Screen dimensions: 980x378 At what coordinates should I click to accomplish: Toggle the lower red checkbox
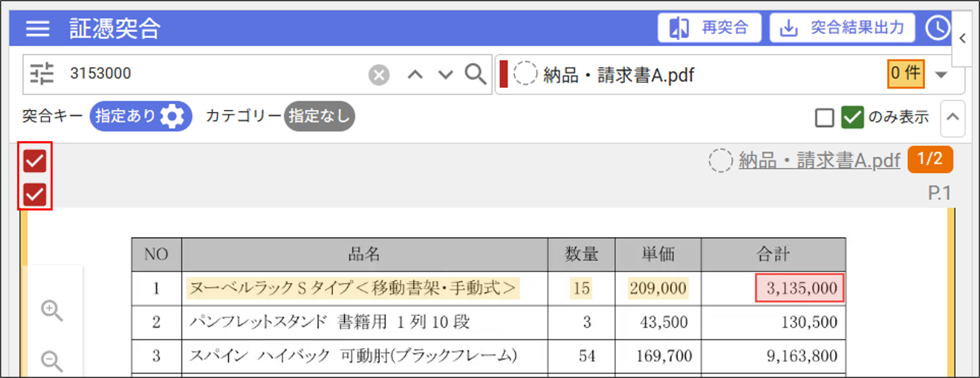35,194
